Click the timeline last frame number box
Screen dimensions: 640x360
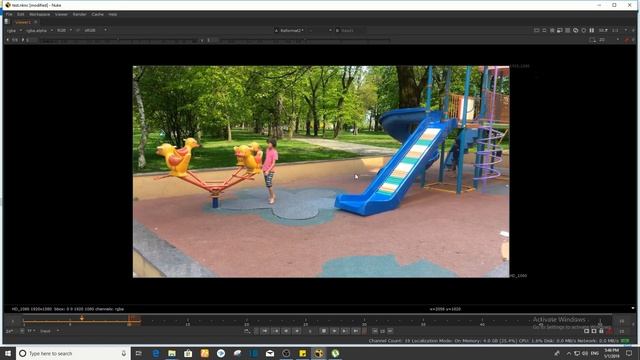pyautogui.click(x=621, y=321)
